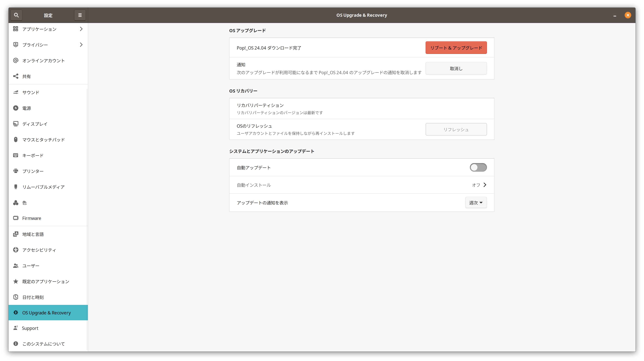The width and height of the screenshot is (644, 361).
Task: Click the リフレッシュ button
Action: 456,130
